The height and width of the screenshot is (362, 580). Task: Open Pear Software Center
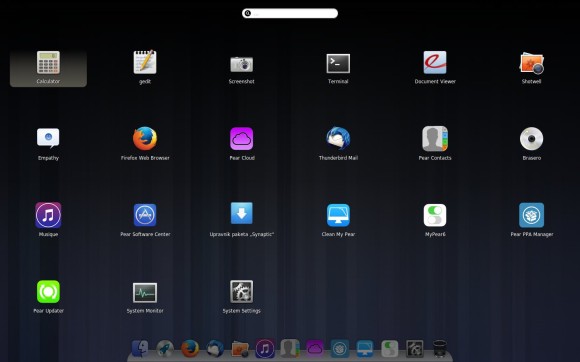[145, 215]
